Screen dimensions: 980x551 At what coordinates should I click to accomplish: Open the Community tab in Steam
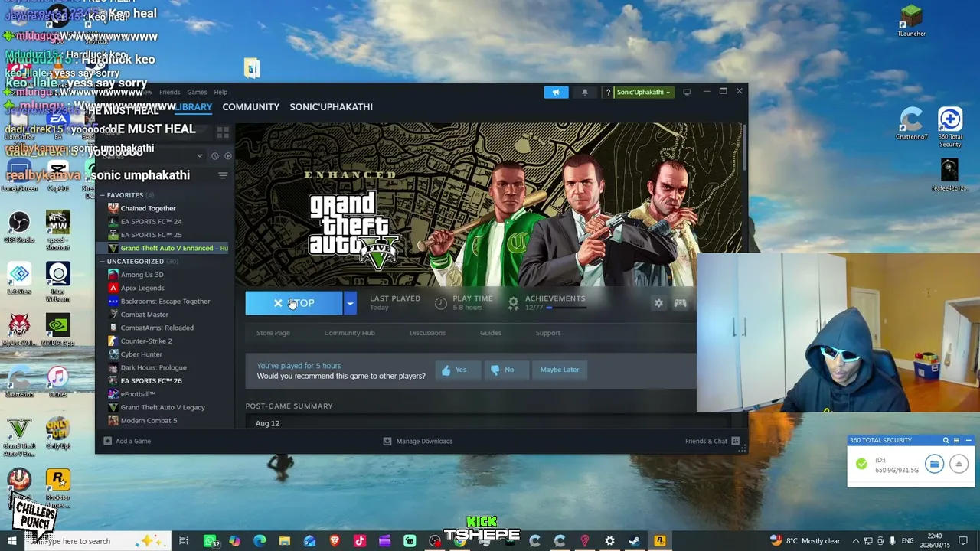point(251,107)
